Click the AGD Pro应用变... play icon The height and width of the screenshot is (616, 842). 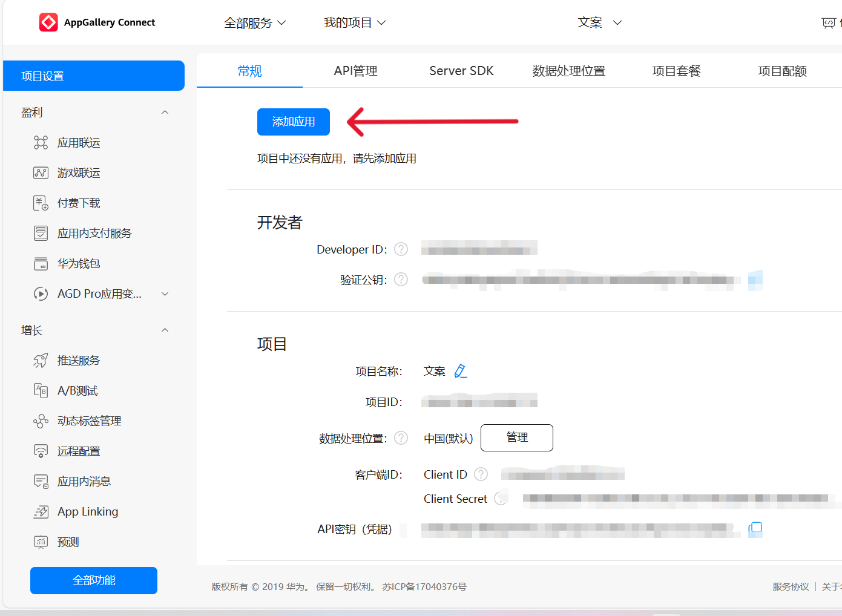tap(41, 294)
